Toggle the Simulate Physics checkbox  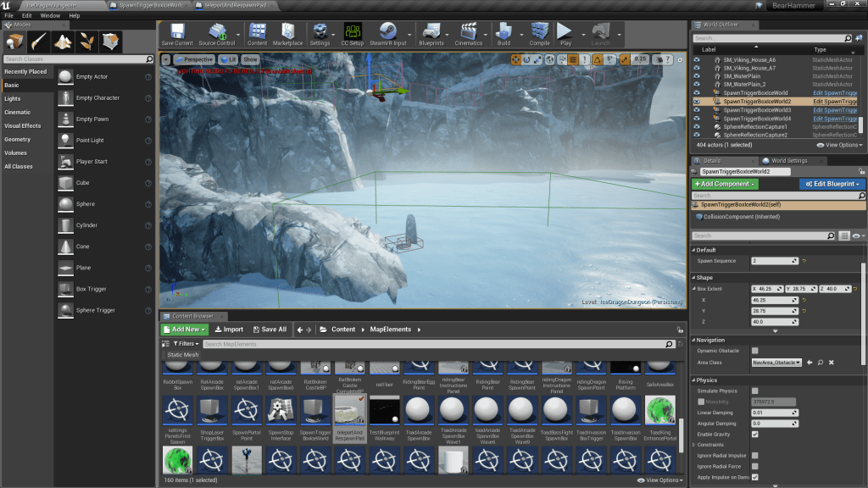pos(754,391)
